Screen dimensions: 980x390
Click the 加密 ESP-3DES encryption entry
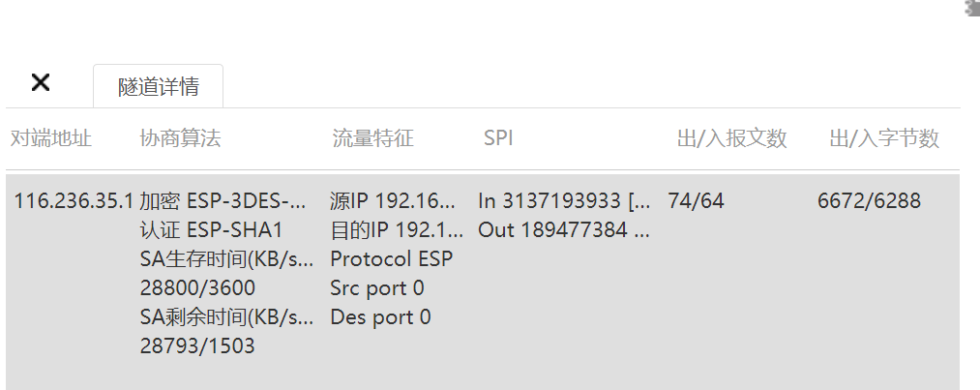[227, 201]
